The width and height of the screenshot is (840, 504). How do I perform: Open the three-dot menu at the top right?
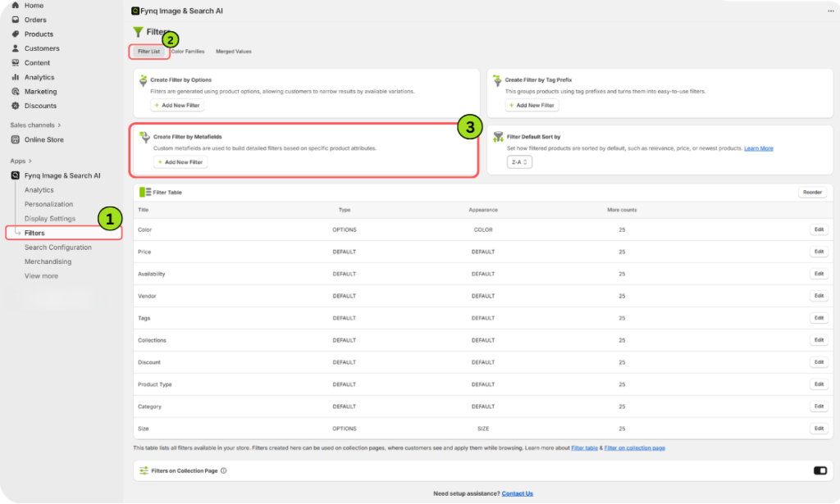pyautogui.click(x=830, y=11)
